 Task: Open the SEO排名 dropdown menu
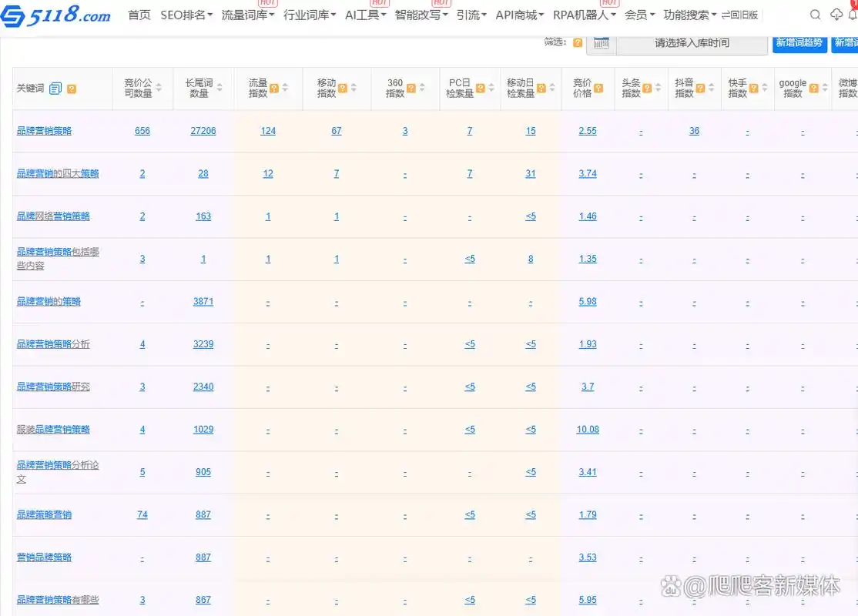click(185, 15)
